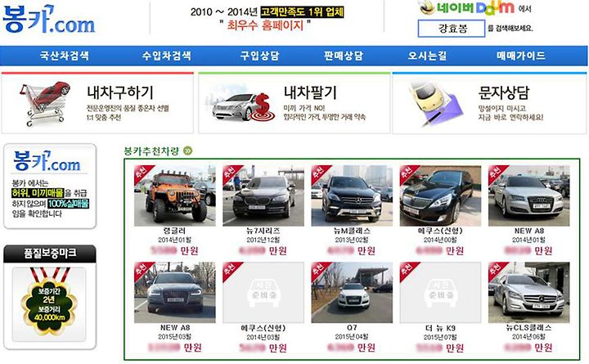Open the 내차구하기 banner link

click(x=97, y=103)
